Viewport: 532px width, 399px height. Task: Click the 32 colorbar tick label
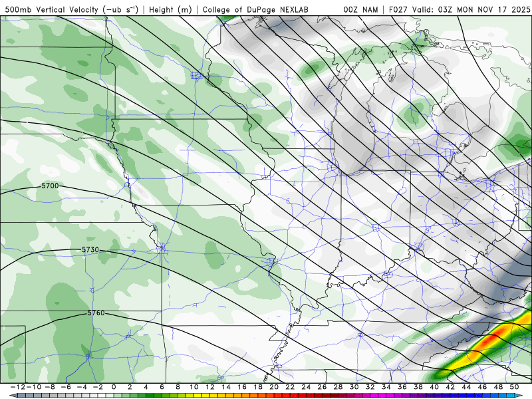(x=370, y=387)
